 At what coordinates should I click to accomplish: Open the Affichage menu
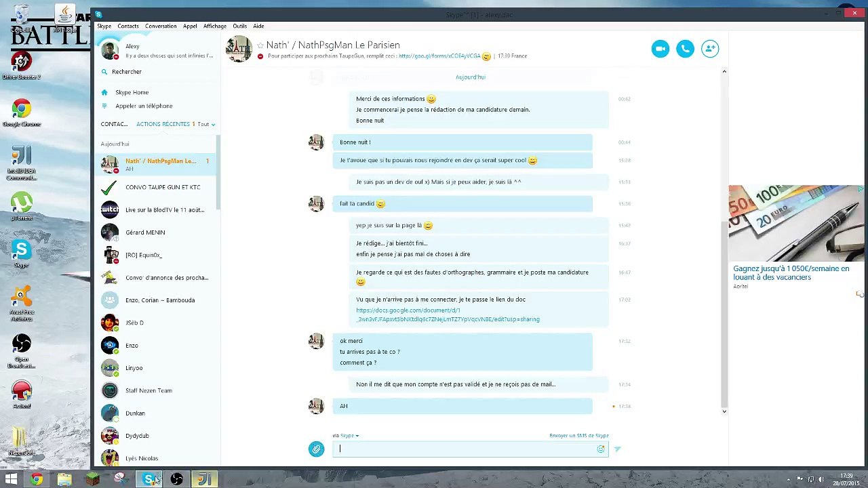click(x=215, y=26)
